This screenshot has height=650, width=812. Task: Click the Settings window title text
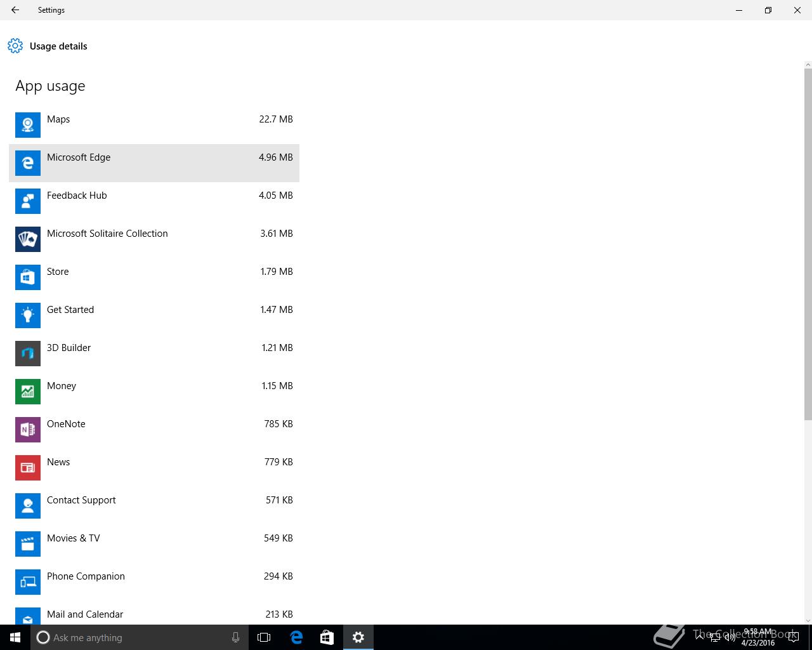tap(51, 10)
